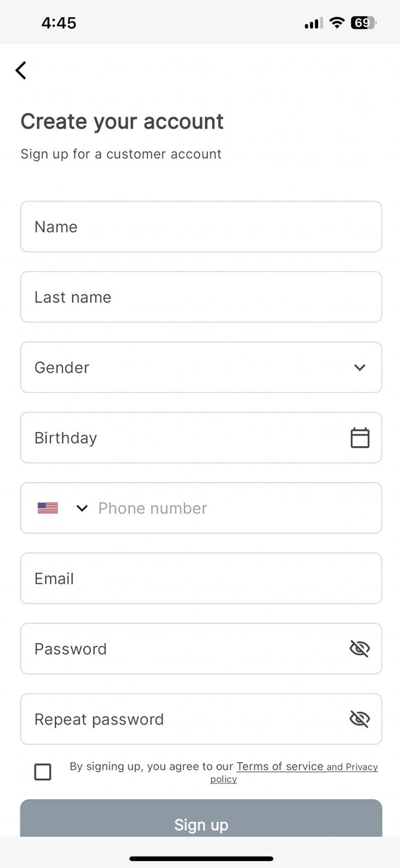Viewport: 400px width, 868px height.
Task: Open the Terms of service link
Action: (280, 767)
